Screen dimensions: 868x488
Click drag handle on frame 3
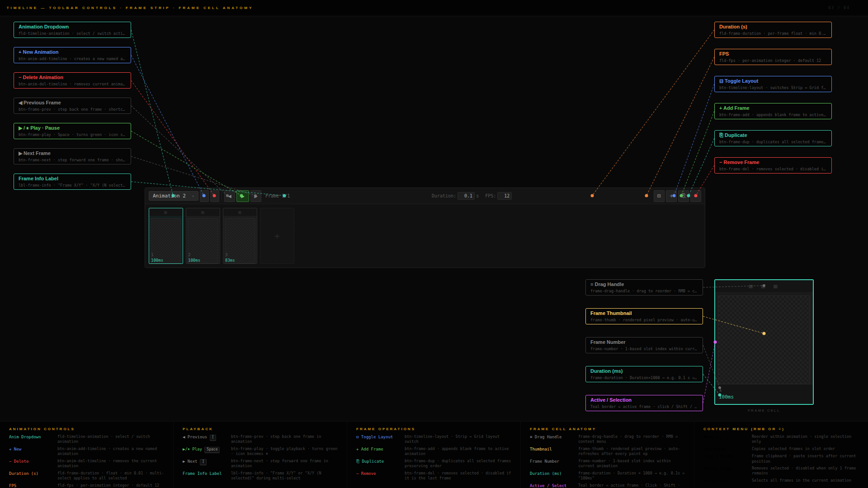240,212
